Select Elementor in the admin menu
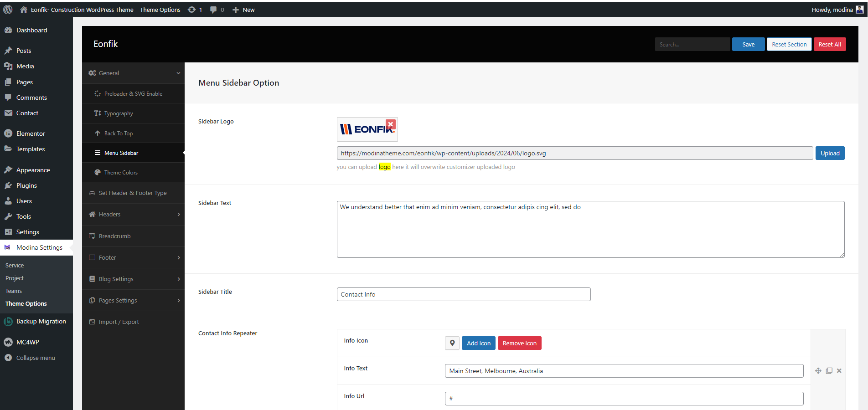 (31, 133)
